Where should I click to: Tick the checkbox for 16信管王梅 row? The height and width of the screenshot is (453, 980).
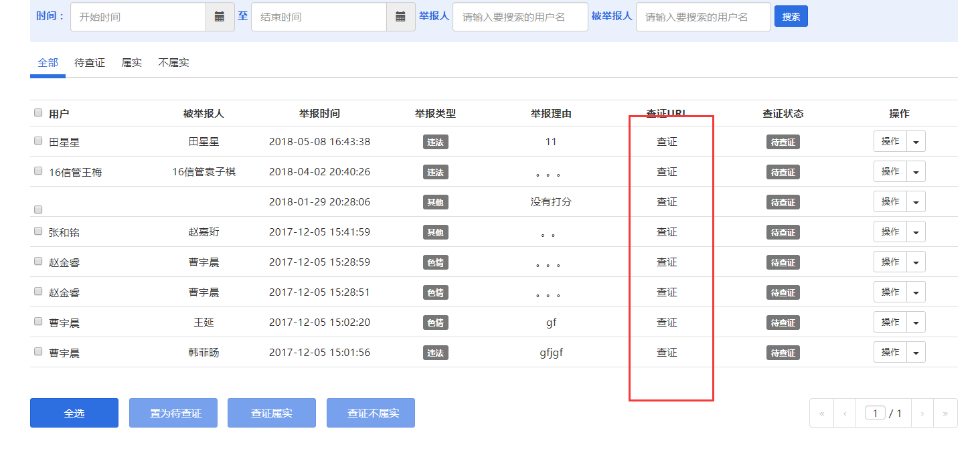pyautogui.click(x=38, y=171)
